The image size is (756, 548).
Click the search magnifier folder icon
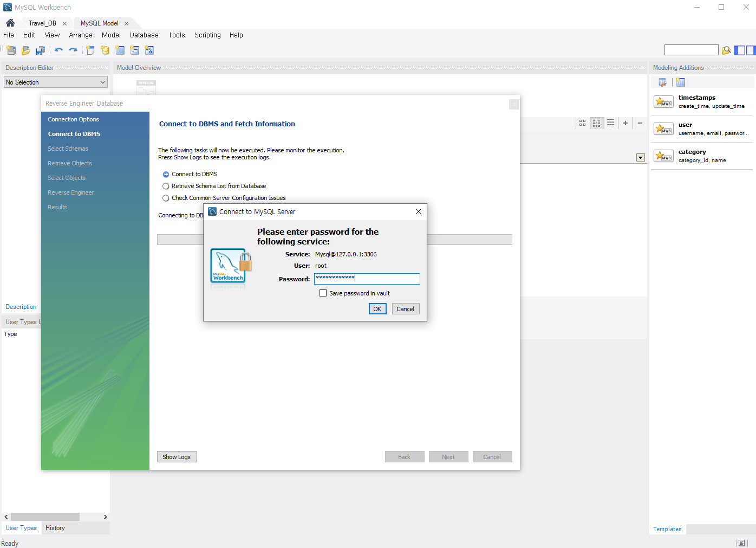[x=726, y=50]
